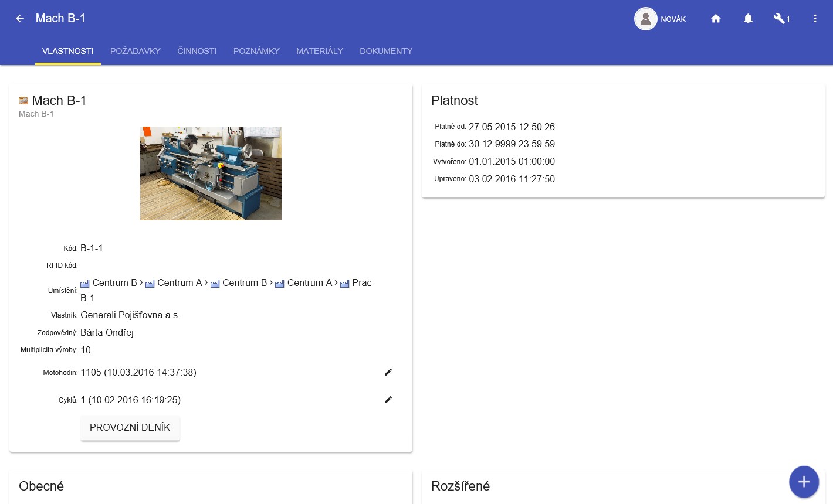This screenshot has width=833, height=504.
Task: Click the lathe machine photo
Action: (211, 173)
